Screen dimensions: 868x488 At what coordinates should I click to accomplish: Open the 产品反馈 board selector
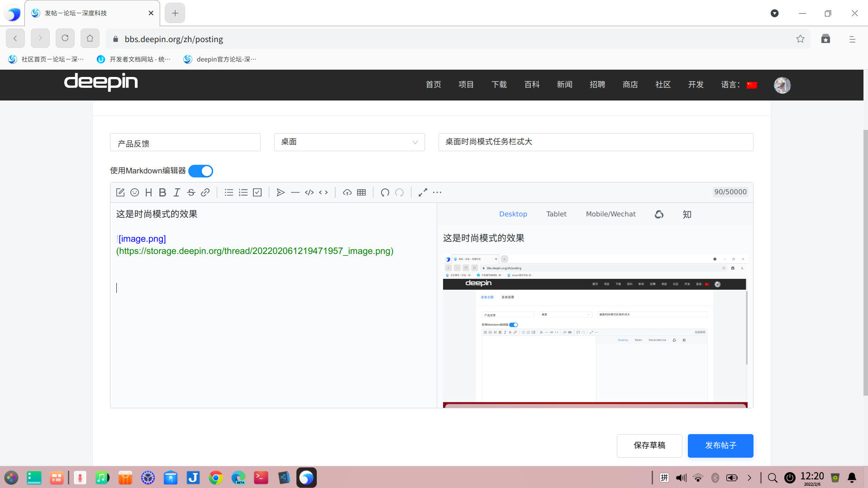click(185, 142)
